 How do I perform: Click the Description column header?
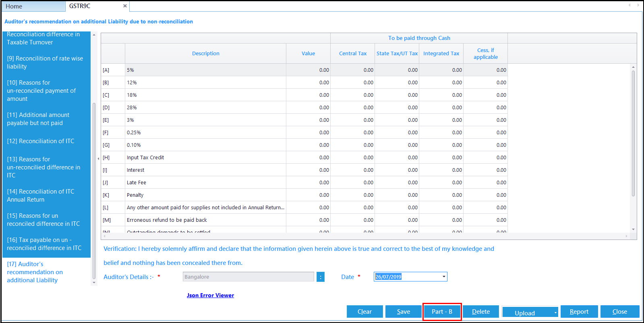206,53
